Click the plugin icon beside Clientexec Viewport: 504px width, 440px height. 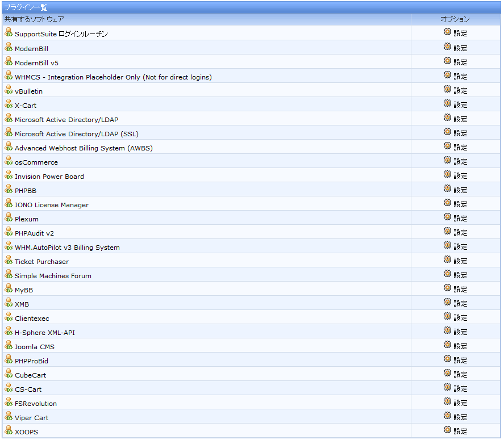click(x=9, y=317)
